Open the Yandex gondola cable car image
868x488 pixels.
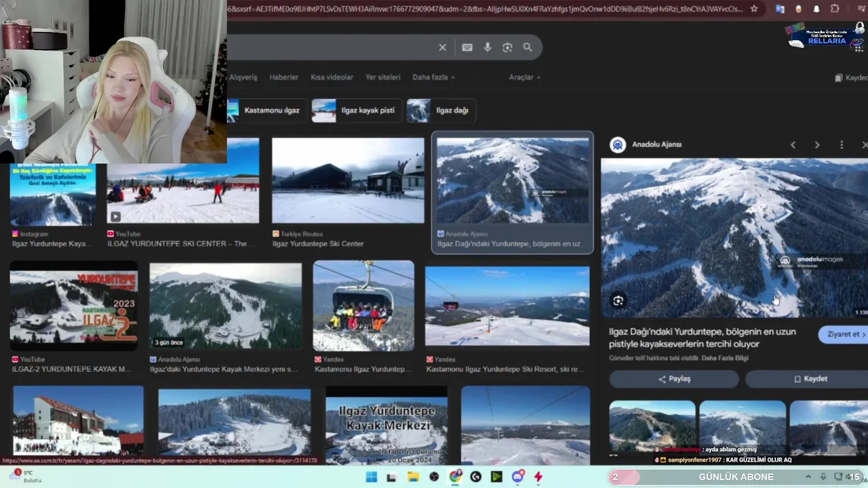click(363, 306)
